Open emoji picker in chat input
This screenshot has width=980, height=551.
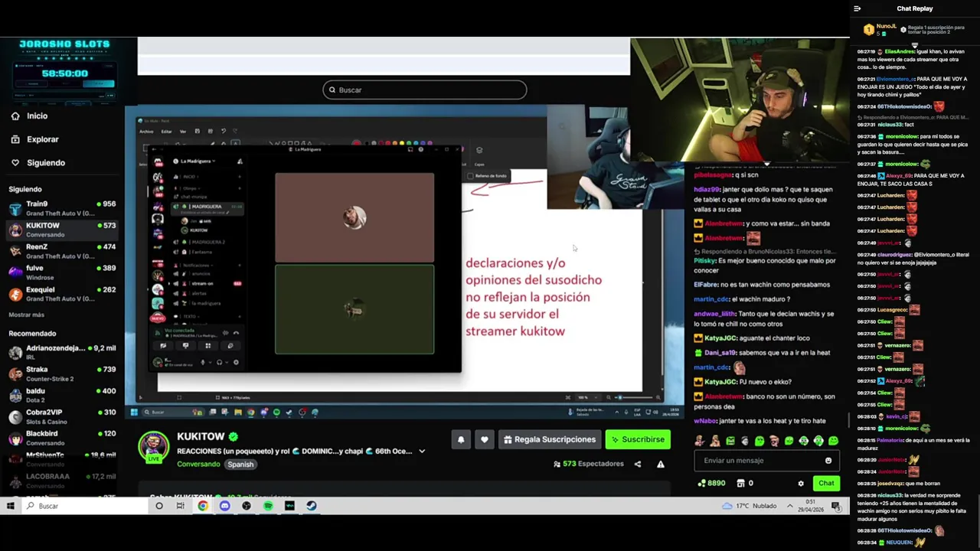(x=828, y=461)
